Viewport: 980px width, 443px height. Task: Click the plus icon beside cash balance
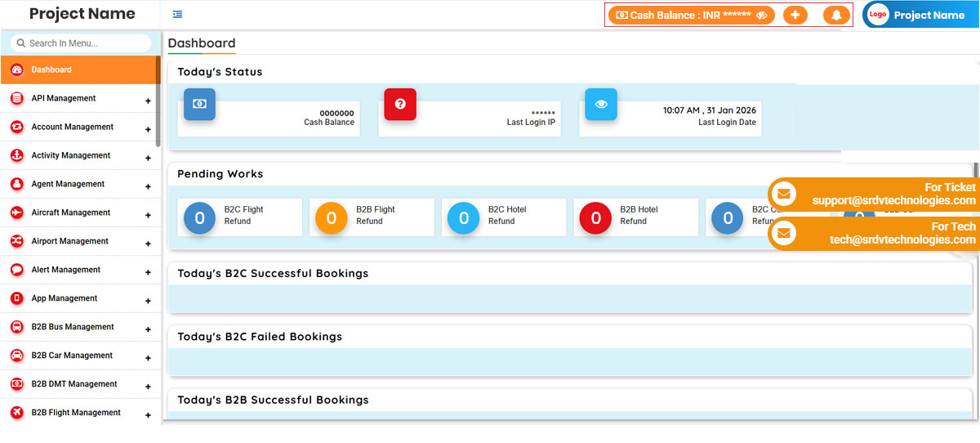pyautogui.click(x=795, y=15)
